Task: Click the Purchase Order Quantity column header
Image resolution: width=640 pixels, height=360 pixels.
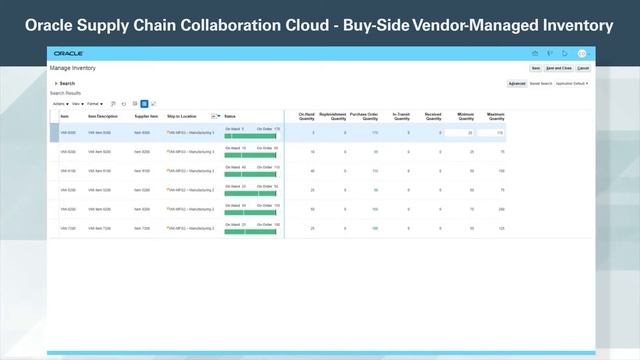Action: 364,117
